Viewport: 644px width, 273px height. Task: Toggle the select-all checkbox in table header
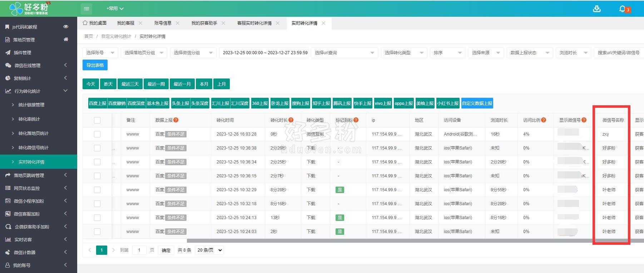coord(97,120)
